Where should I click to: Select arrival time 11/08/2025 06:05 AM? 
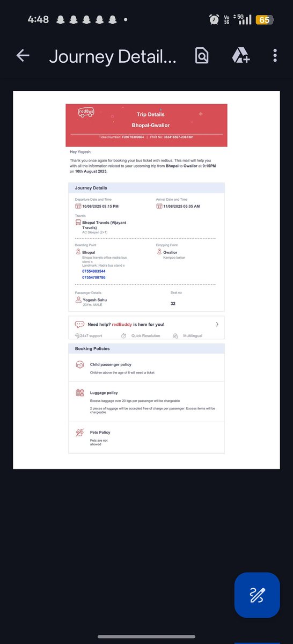coord(181,206)
